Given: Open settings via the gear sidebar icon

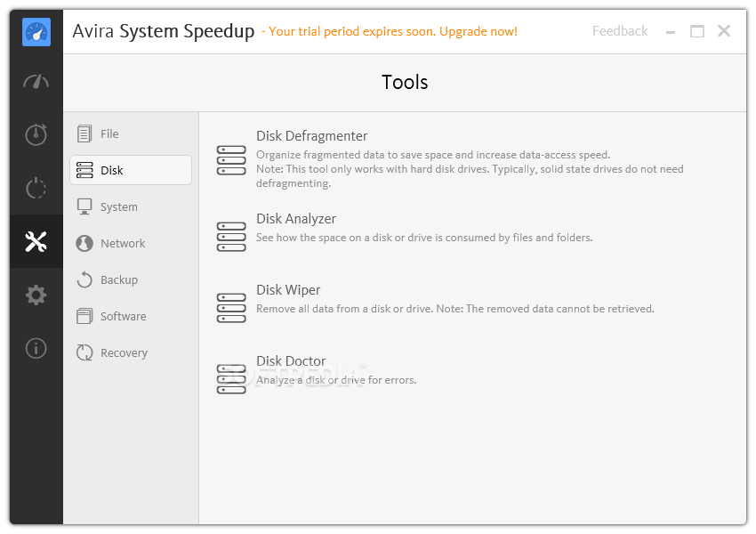Looking at the screenshot, I should (36, 295).
